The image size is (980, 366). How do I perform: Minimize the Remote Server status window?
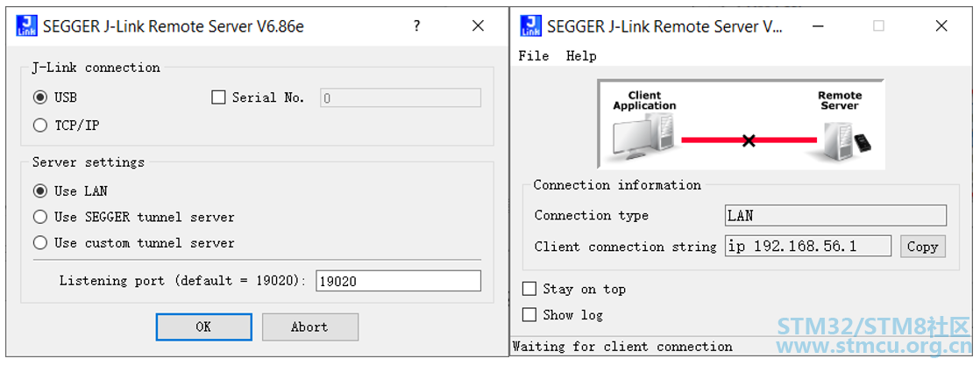pos(817,26)
